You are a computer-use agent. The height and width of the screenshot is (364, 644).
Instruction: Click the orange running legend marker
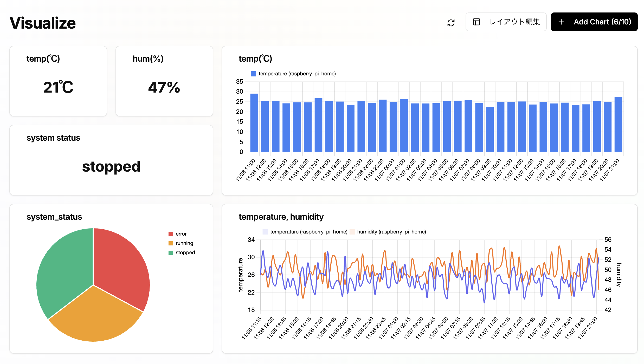pos(171,243)
